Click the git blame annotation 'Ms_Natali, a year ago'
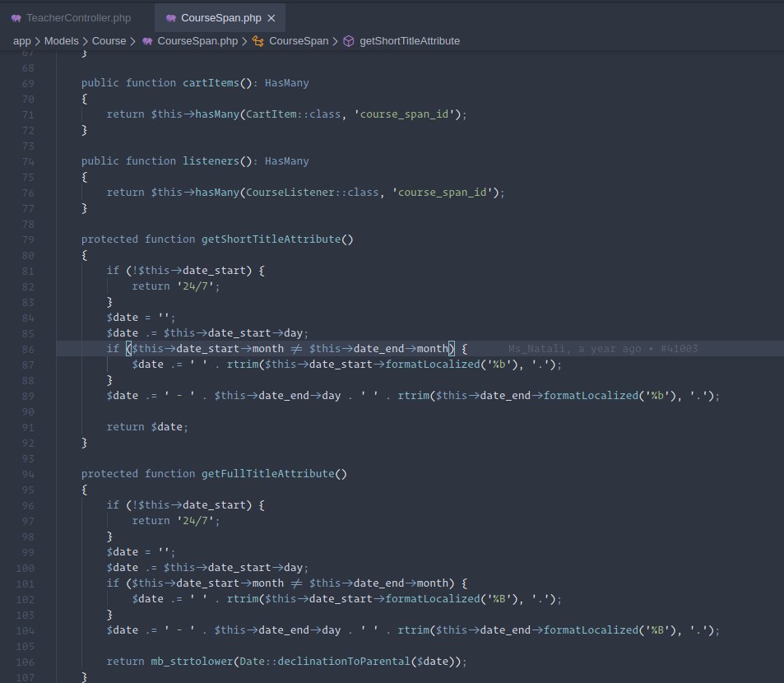The width and height of the screenshot is (784, 683). [574, 349]
